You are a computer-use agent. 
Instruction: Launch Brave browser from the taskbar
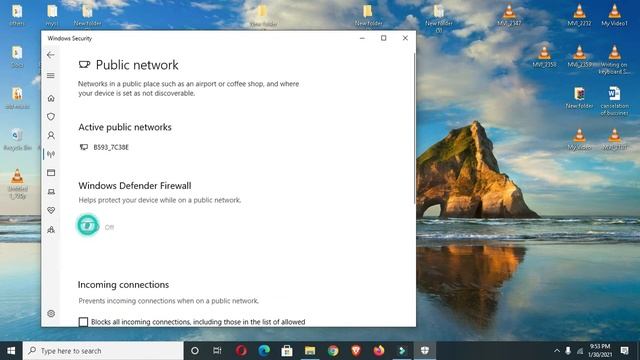pos(356,351)
